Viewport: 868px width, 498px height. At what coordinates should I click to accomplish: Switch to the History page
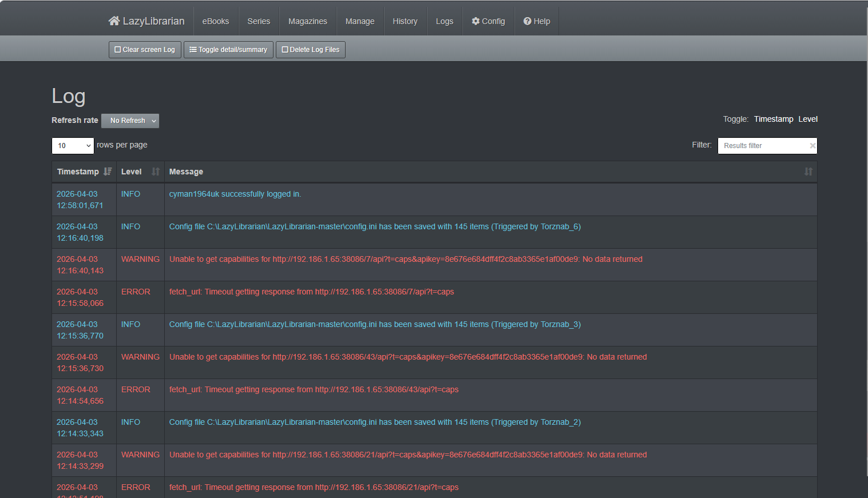tap(405, 21)
